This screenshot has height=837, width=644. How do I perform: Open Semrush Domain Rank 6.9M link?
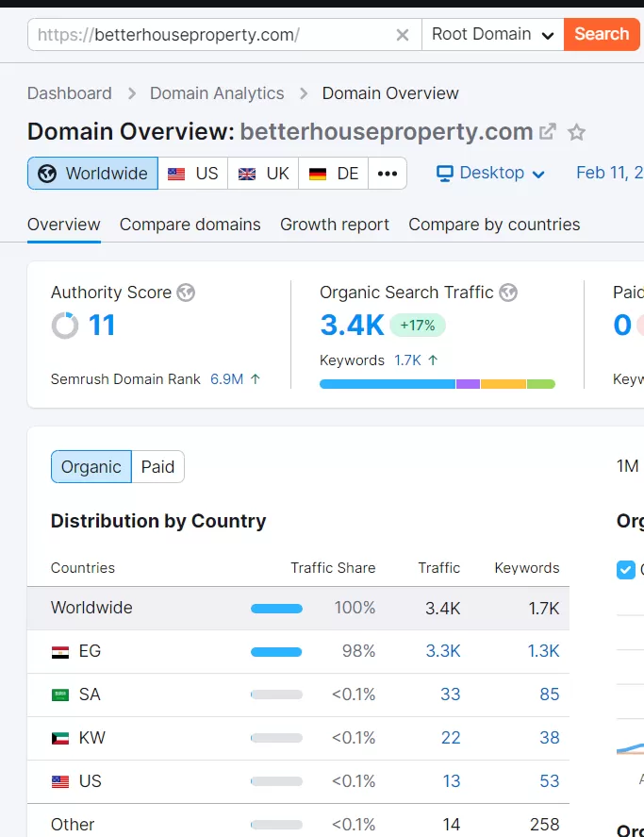point(226,379)
